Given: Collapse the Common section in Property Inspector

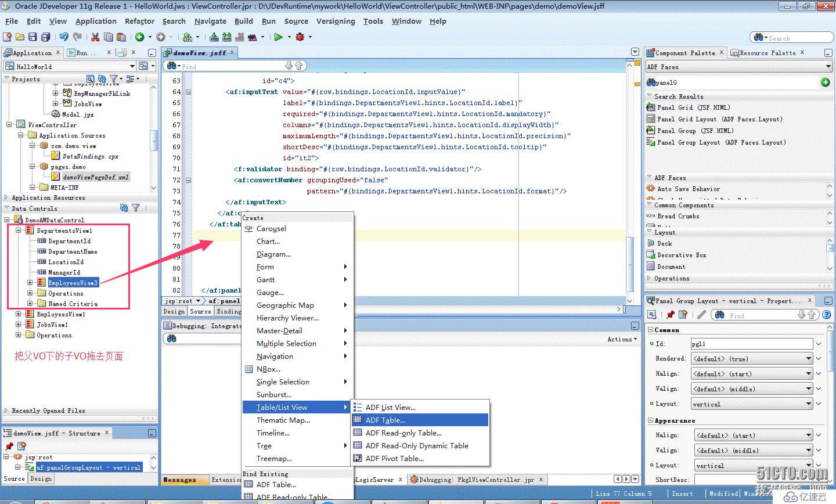Looking at the screenshot, I should pyautogui.click(x=650, y=330).
